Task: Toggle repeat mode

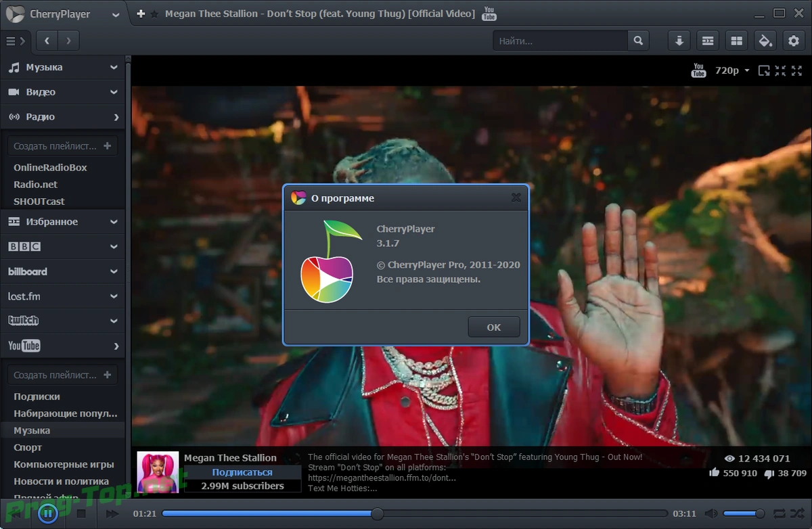Action: tap(780, 514)
